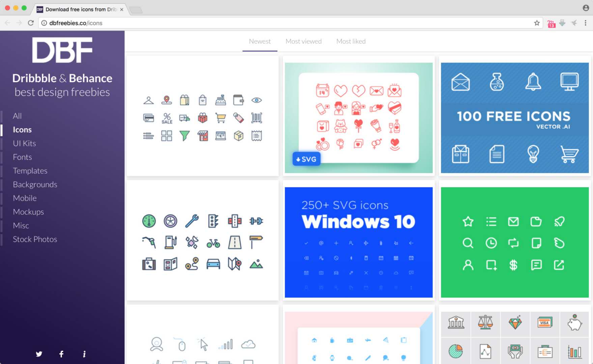Open the Templates category

[30, 171]
